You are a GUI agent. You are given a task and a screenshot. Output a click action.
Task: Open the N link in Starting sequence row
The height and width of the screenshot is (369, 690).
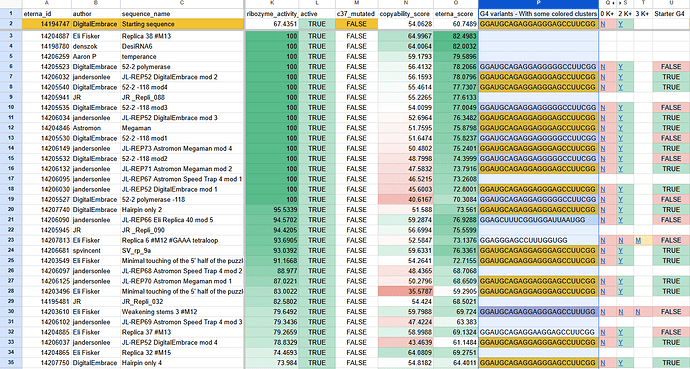point(602,24)
